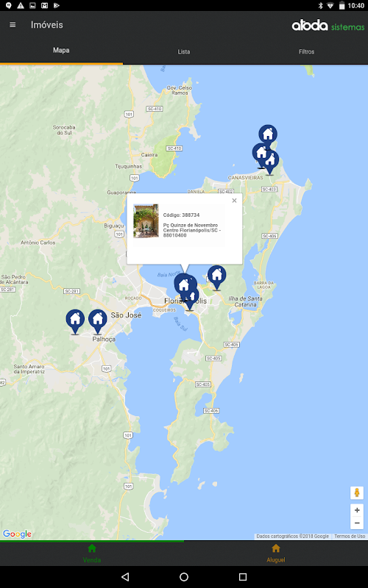
Task: Switch to the Lista tab
Action: point(183,51)
